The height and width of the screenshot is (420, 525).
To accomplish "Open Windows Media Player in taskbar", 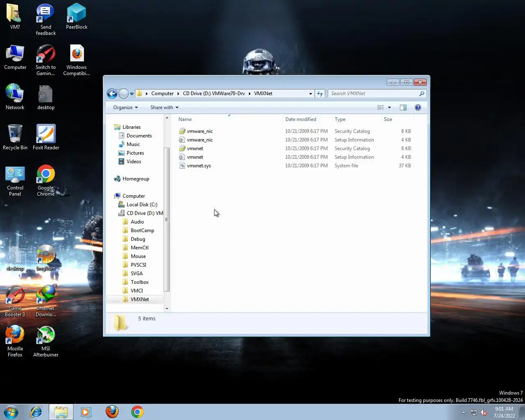I will pos(86,412).
